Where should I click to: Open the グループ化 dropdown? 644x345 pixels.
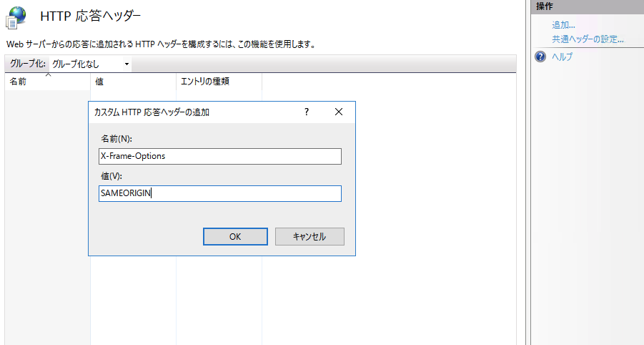click(x=90, y=64)
